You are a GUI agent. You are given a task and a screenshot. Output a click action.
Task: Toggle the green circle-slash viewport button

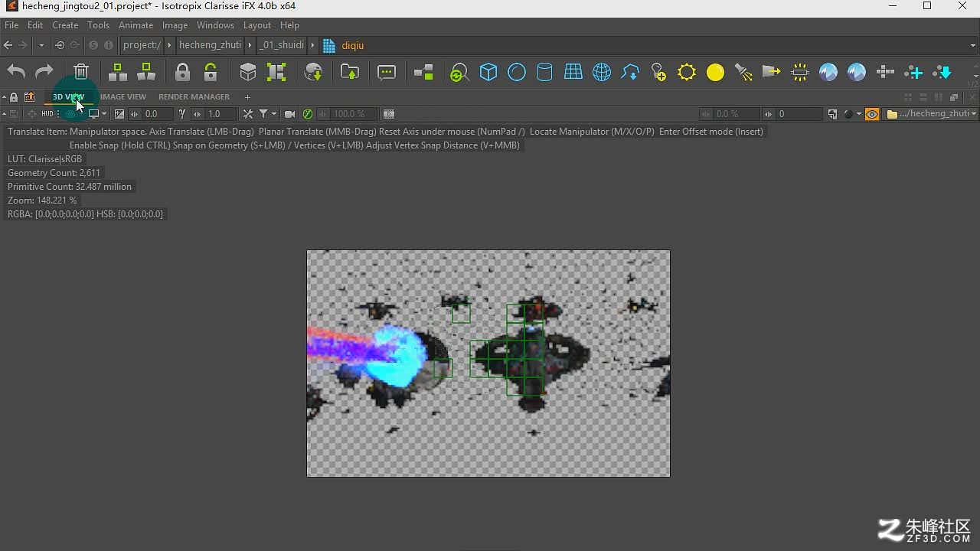pos(308,114)
